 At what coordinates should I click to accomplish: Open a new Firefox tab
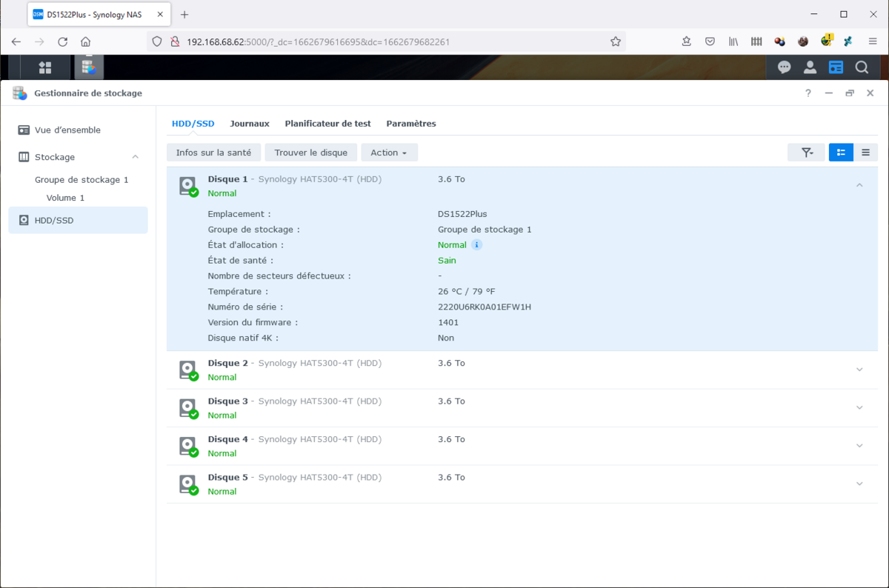point(184,14)
